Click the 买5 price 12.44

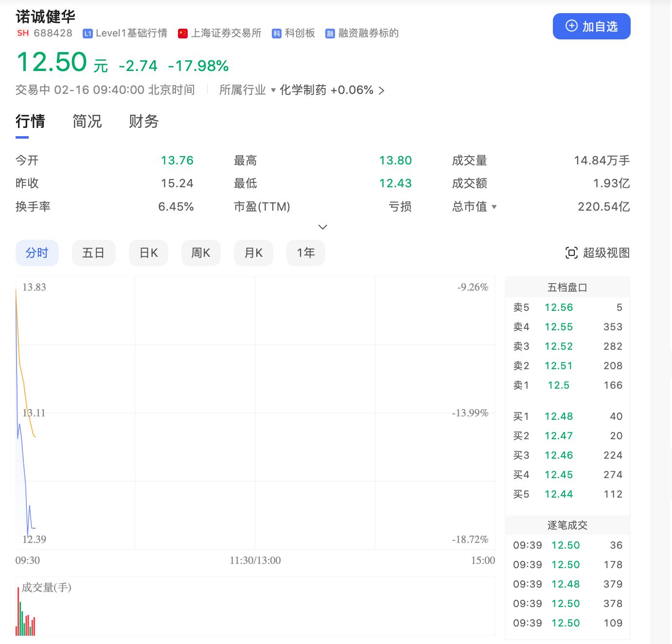pos(559,494)
